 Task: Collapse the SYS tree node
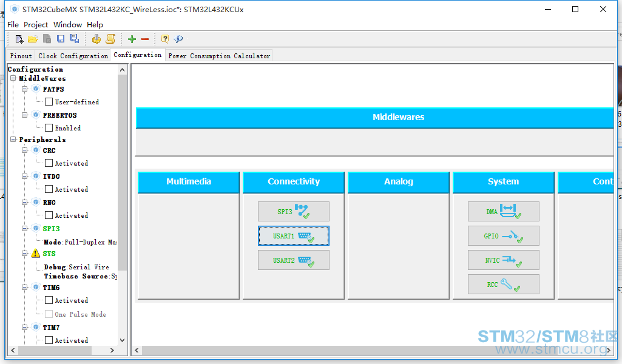(x=25, y=254)
